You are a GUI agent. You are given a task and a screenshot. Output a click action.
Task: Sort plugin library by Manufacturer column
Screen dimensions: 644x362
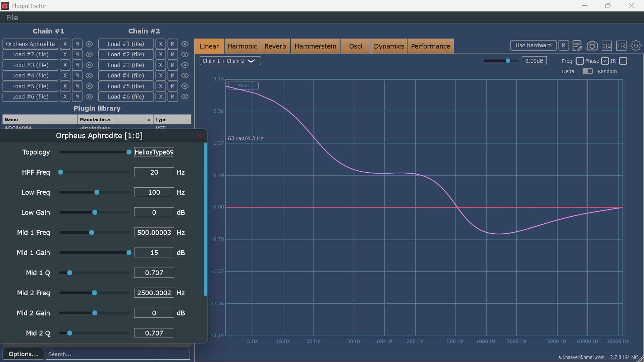tap(115, 119)
